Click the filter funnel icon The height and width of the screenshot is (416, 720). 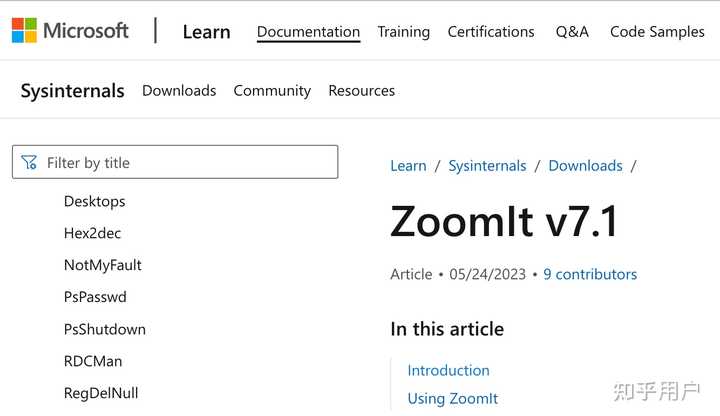(x=29, y=162)
